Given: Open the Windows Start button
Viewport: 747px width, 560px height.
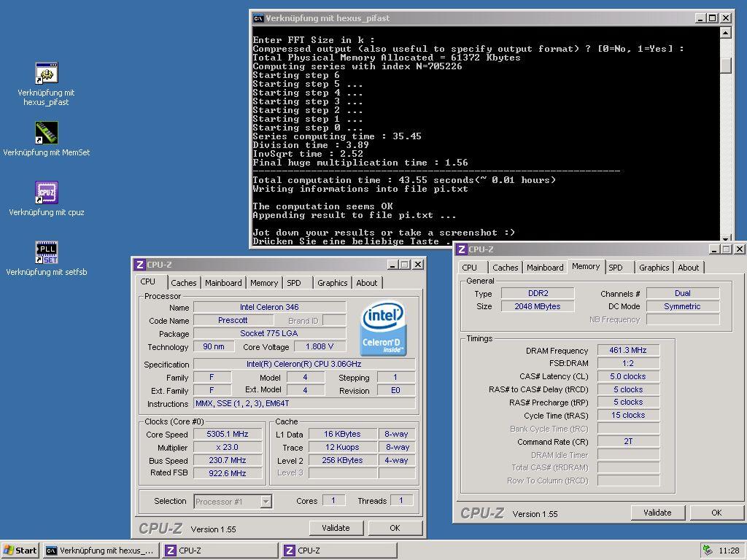Looking at the screenshot, I should (x=20, y=551).
